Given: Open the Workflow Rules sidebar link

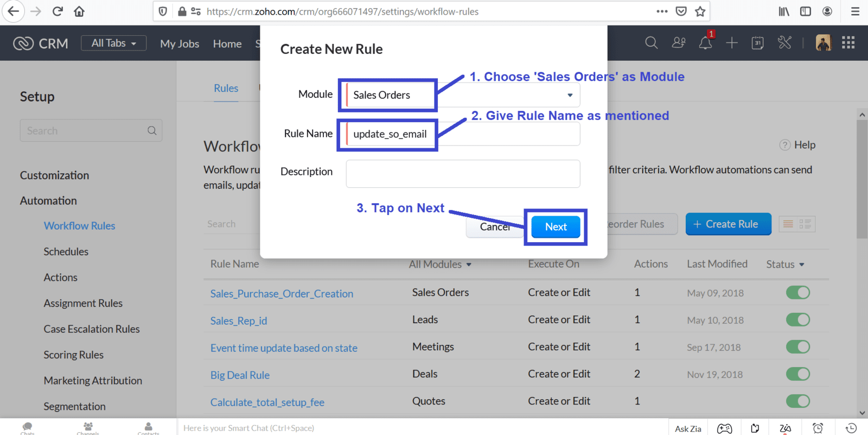Looking at the screenshot, I should tap(79, 225).
